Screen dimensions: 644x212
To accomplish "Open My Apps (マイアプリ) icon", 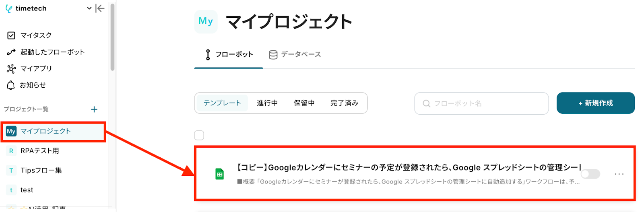I will click(x=11, y=69).
